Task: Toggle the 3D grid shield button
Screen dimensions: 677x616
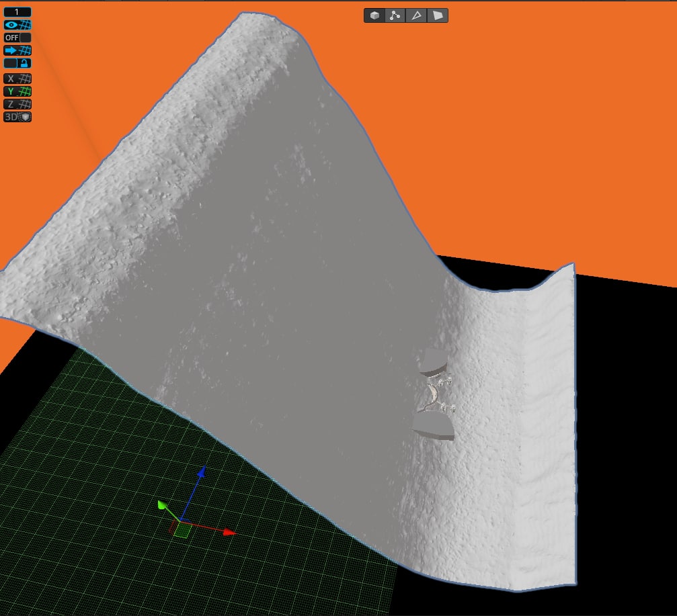Action: (x=17, y=116)
